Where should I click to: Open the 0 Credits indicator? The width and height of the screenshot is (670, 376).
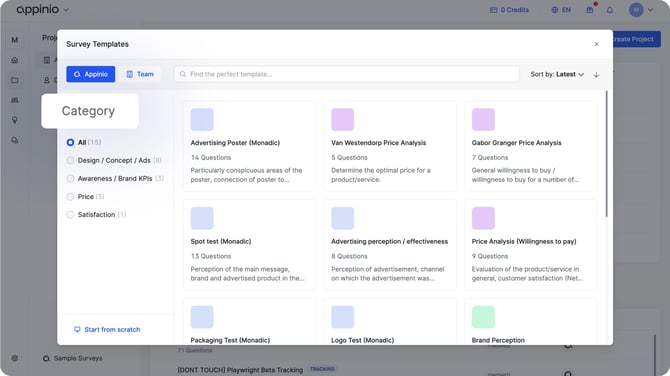tap(509, 10)
